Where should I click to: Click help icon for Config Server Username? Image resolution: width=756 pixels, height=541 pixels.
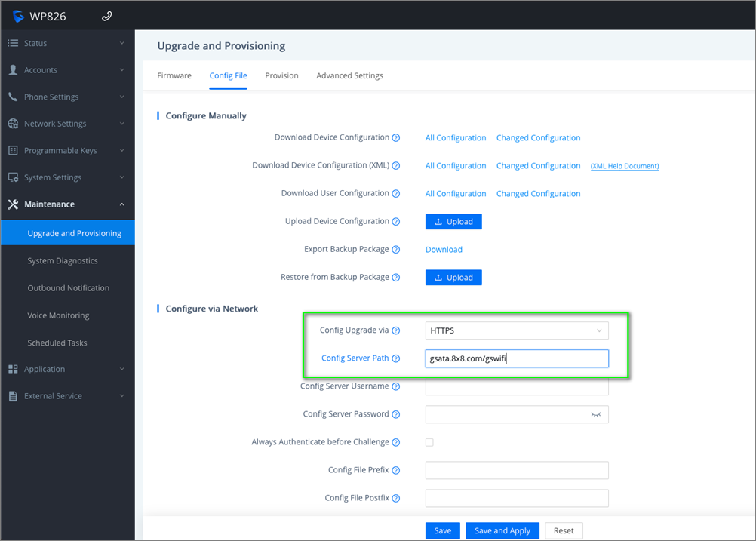396,386
